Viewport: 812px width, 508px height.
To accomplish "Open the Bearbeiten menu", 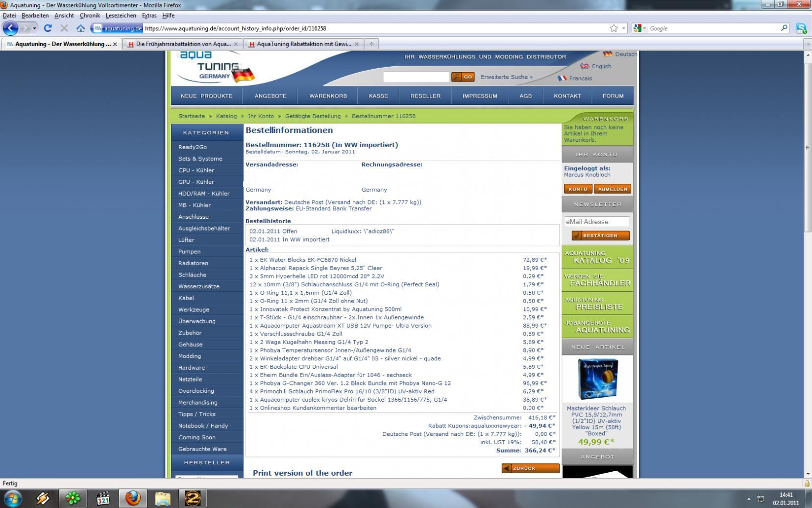I will pyautogui.click(x=35, y=16).
